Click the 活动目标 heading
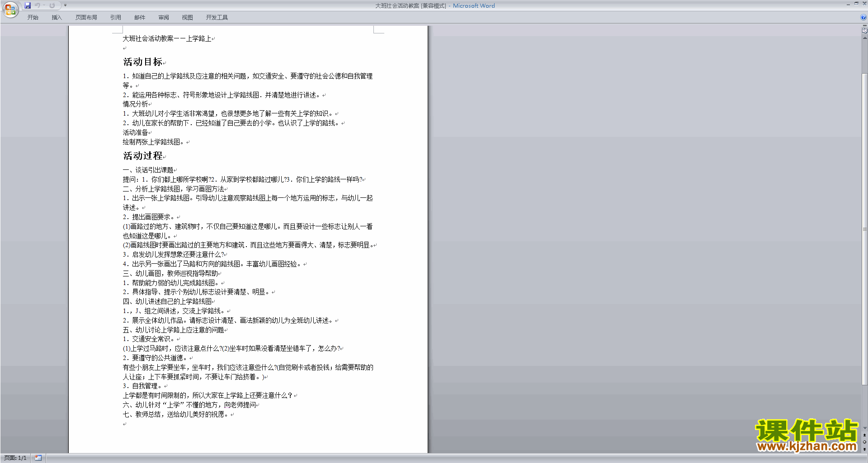The image size is (868, 463). (143, 62)
